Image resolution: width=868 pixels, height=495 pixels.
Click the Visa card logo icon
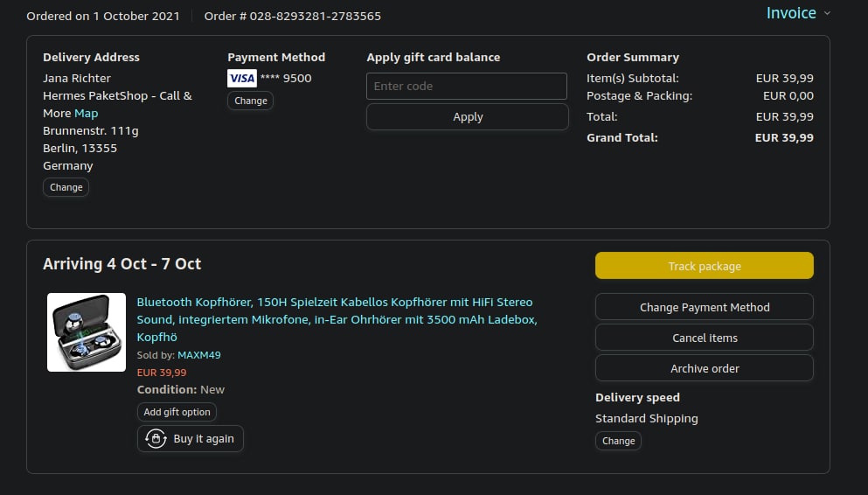coord(242,79)
